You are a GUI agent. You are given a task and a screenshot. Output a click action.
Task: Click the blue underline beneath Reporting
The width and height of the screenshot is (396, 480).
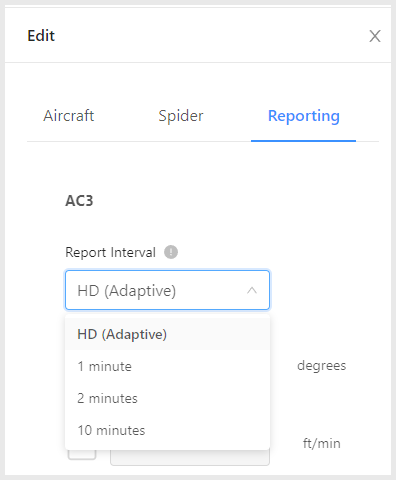click(x=303, y=141)
